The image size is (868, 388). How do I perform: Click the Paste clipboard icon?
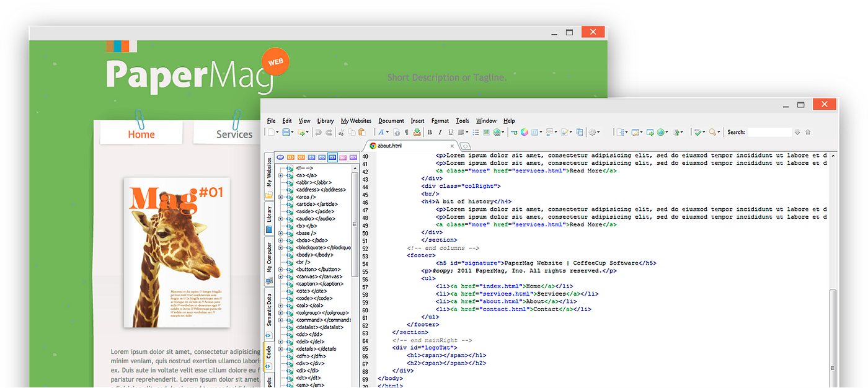pos(362,132)
